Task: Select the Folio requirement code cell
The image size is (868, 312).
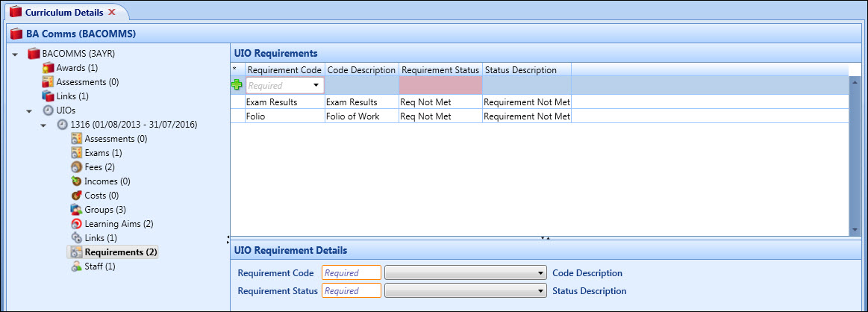Action: (x=284, y=116)
